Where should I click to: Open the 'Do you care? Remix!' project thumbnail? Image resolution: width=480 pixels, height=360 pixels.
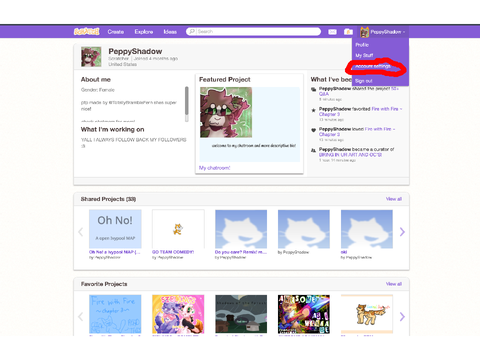click(x=241, y=229)
